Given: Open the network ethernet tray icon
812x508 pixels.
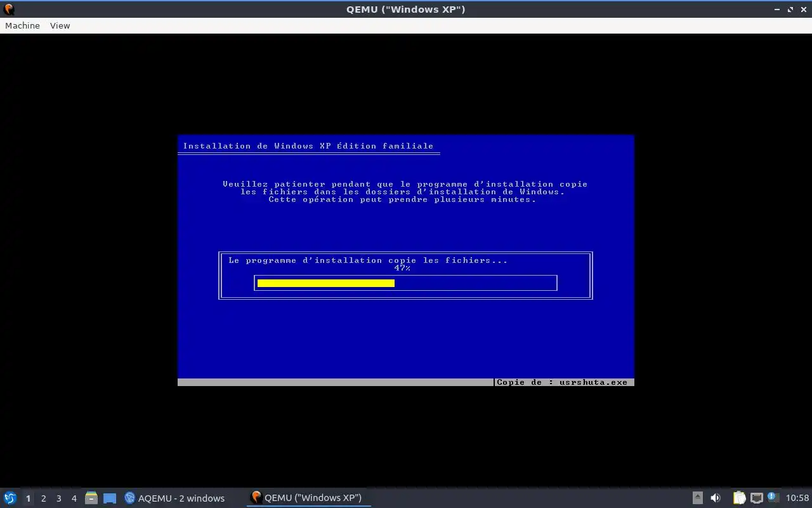Looking at the screenshot, I should 756,498.
